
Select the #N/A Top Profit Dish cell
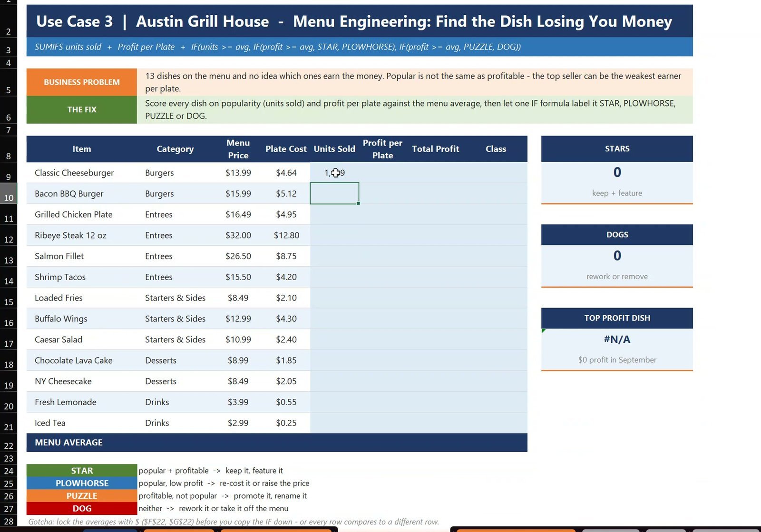(x=617, y=339)
